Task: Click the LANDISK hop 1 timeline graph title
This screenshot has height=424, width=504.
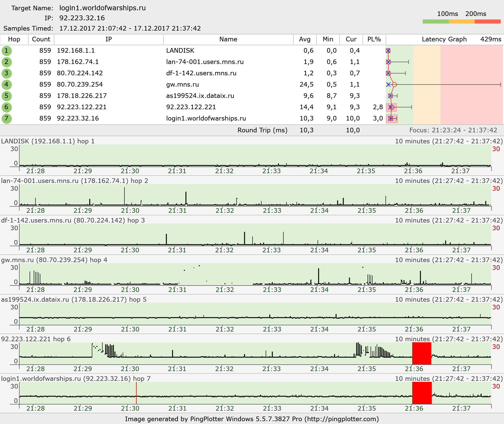Action: pos(48,141)
